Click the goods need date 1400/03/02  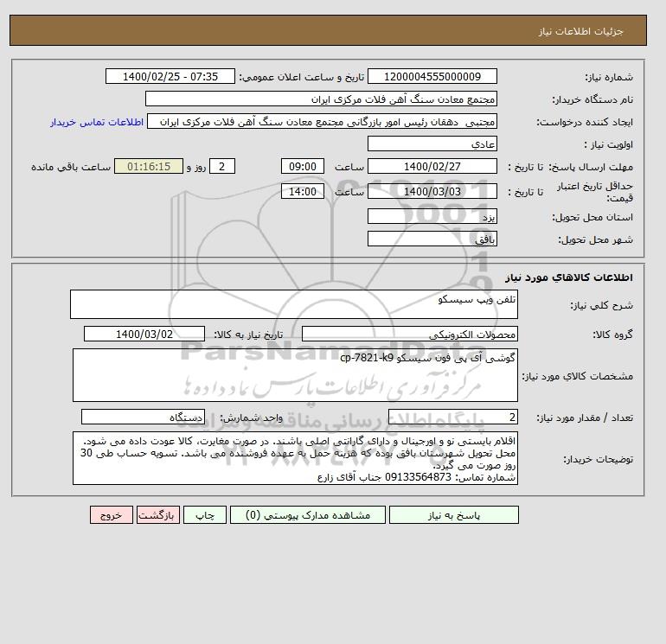144,334
